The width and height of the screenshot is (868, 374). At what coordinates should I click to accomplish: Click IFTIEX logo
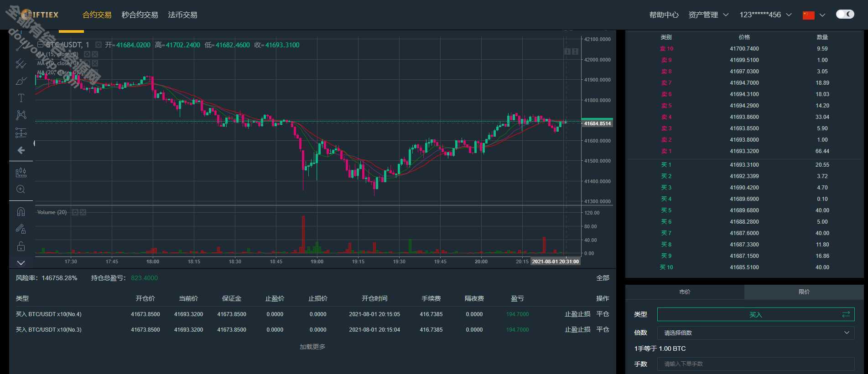tap(40, 15)
